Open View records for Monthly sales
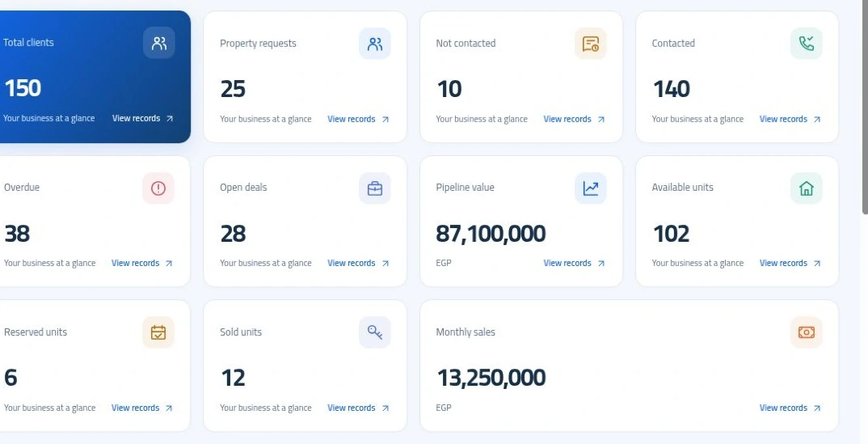Viewport: 868px width, 444px height. coord(790,408)
